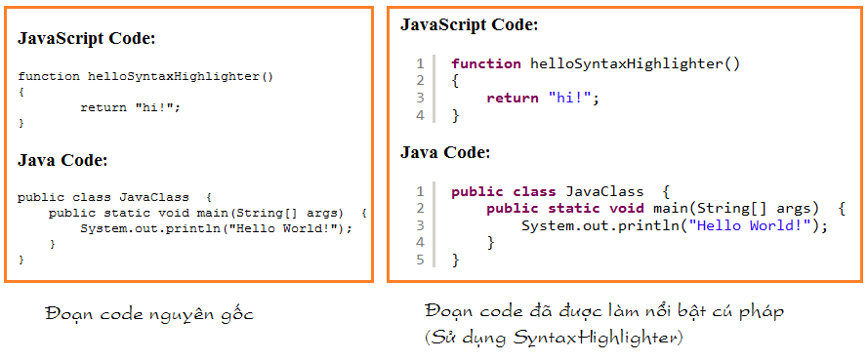Click the purple "function" keyword in highlighted code
The image size is (868, 361).
click(x=486, y=63)
